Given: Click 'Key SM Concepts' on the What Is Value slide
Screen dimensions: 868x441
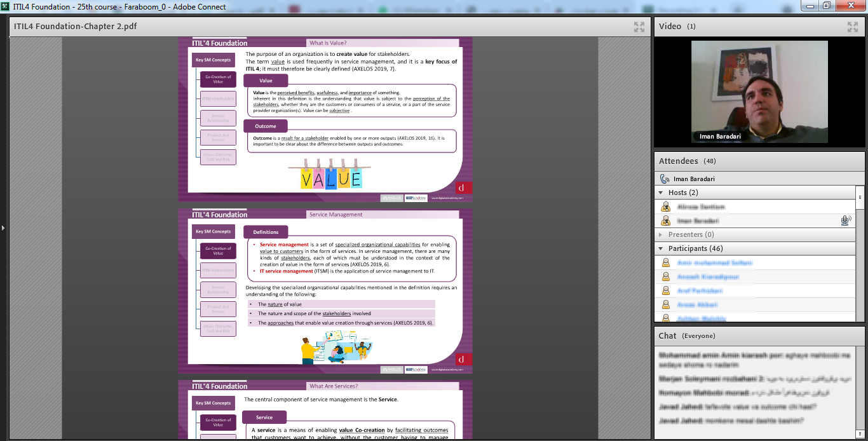Looking at the screenshot, I should tap(214, 60).
